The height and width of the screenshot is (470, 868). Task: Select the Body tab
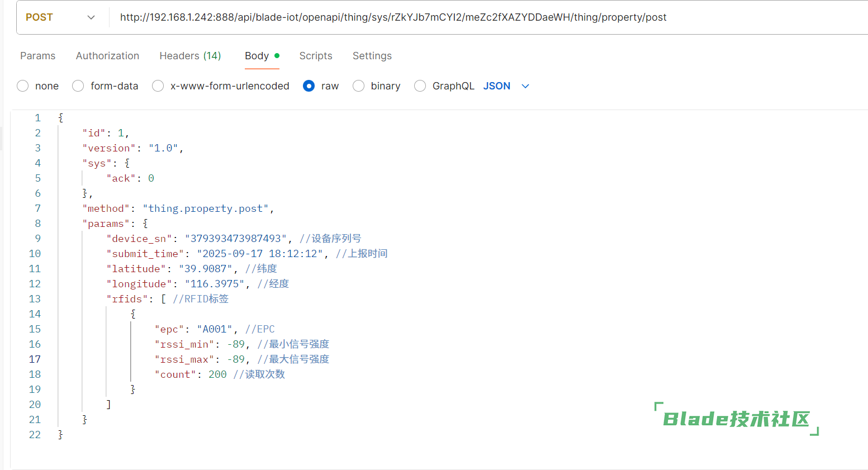click(x=257, y=56)
